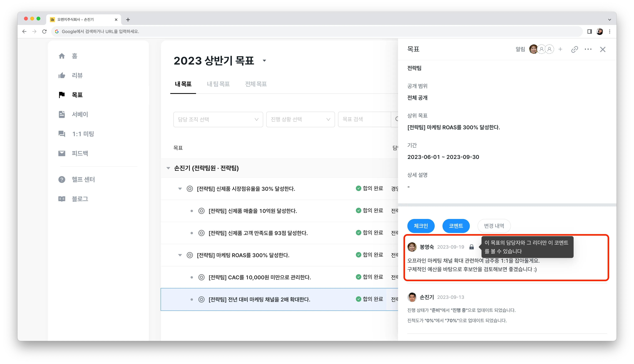Click the browser back arrow
The image size is (634, 364).
(24, 32)
